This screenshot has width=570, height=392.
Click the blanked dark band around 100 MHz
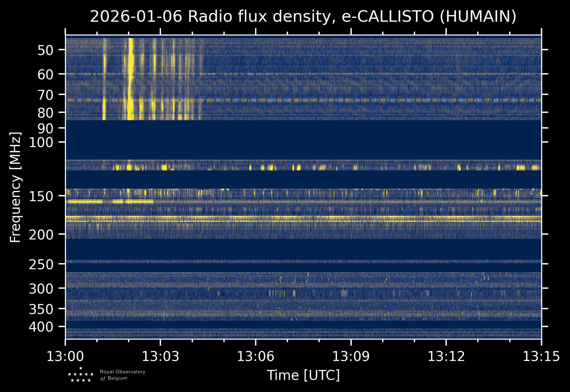(x=303, y=140)
